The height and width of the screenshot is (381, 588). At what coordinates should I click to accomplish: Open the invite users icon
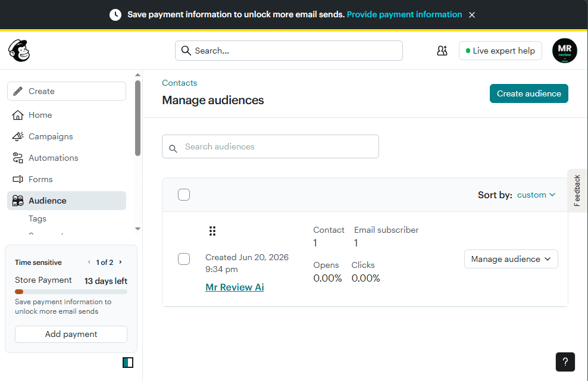[x=442, y=51]
